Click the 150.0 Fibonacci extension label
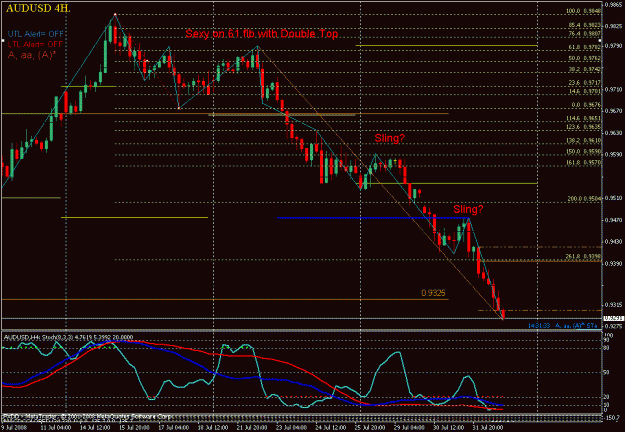Viewport: 625px width, 432px height. coord(584,151)
